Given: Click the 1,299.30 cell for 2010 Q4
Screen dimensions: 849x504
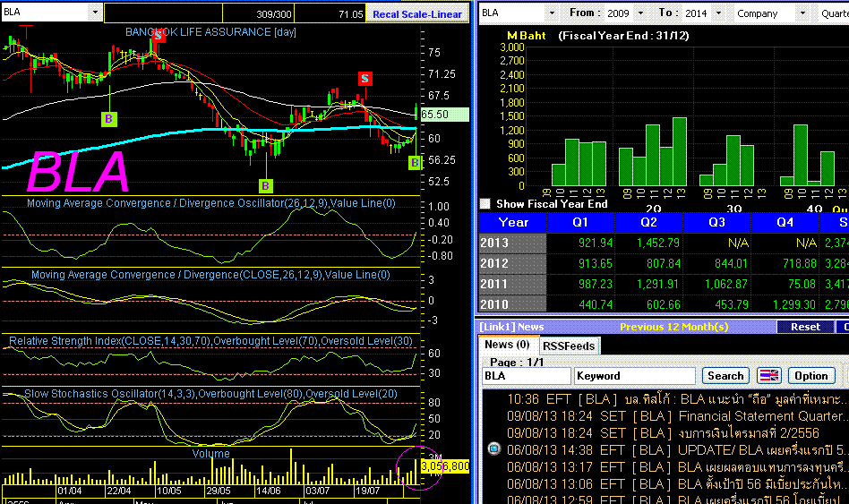Looking at the screenshot, I should point(785,304).
